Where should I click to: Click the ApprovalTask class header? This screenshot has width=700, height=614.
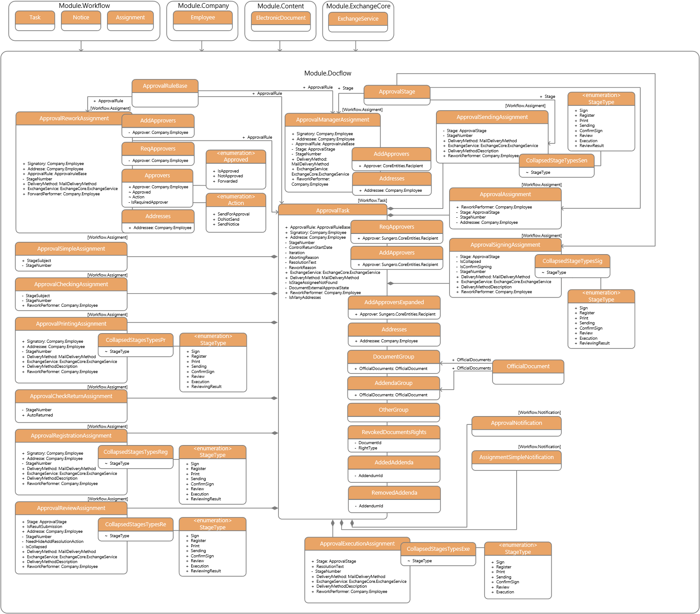332,211
